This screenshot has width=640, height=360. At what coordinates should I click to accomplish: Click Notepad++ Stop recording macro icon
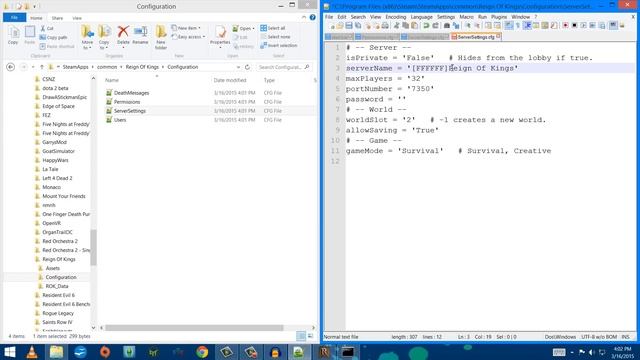(x=574, y=26)
